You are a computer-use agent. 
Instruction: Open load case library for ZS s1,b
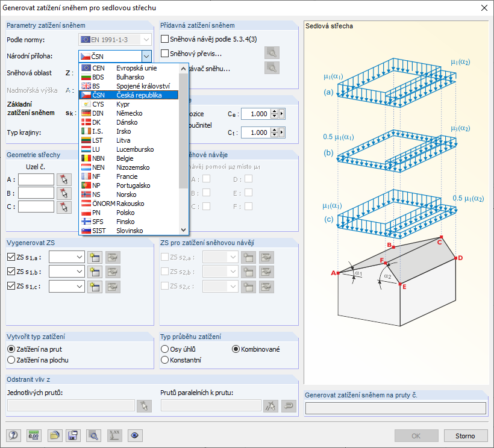(113, 272)
